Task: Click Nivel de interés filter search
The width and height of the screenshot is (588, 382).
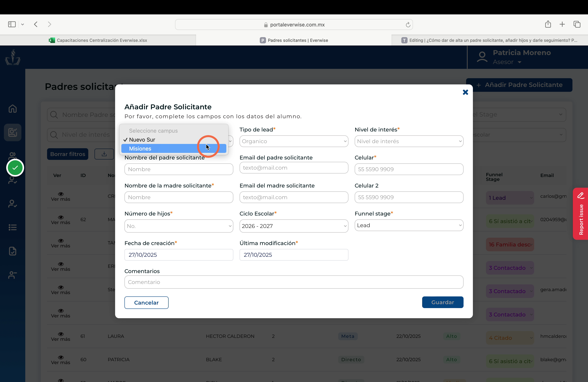Action: pyautogui.click(x=81, y=135)
